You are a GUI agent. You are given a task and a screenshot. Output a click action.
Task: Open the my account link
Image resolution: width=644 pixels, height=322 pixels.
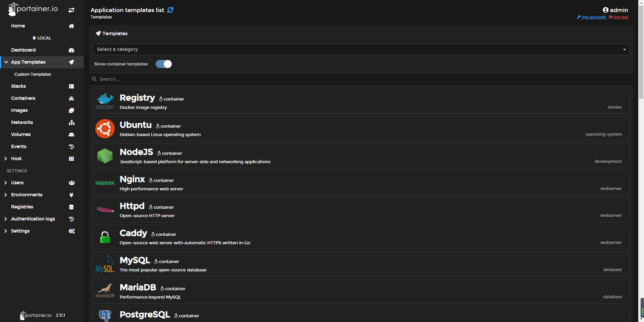click(592, 17)
